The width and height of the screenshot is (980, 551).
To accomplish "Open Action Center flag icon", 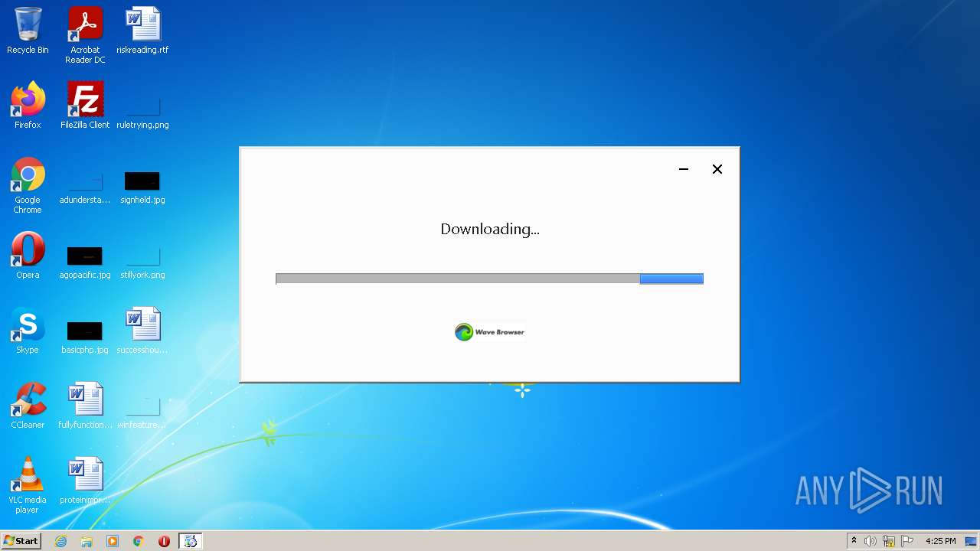I will 907,541.
